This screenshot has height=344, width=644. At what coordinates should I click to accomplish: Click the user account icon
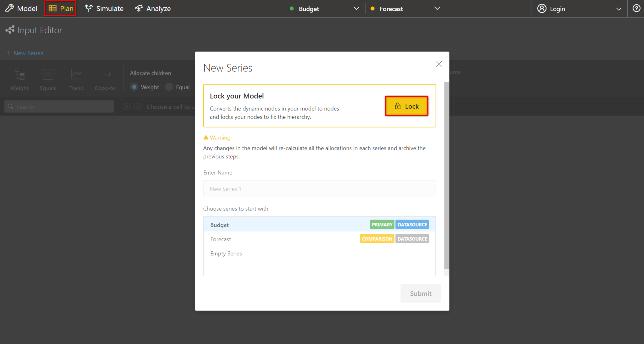tap(541, 8)
